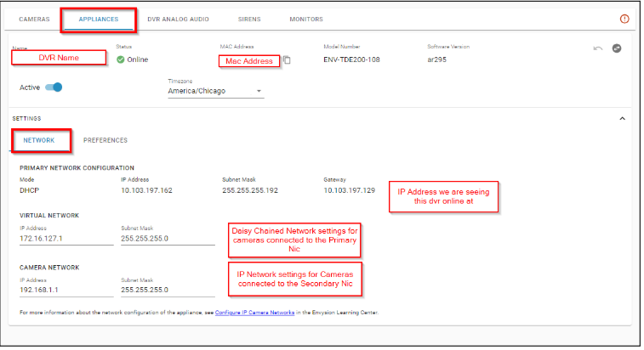644x350 pixels.
Task: Switch to the Cameras tab
Action: pyautogui.click(x=34, y=19)
